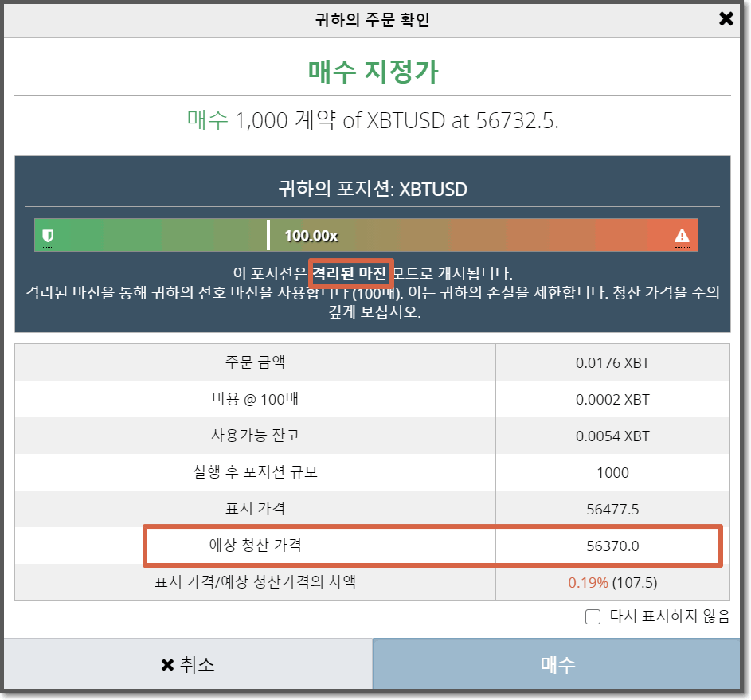751x700 pixels.
Task: Close the 귀하의 주문 확인 dialog
Action: point(726,18)
